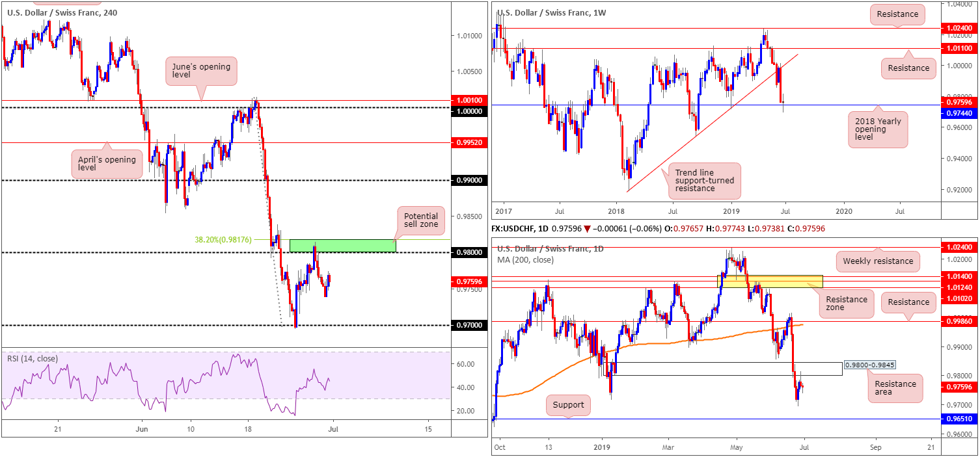
Task: Click the green sell zone rectangle
Action: [x=342, y=246]
